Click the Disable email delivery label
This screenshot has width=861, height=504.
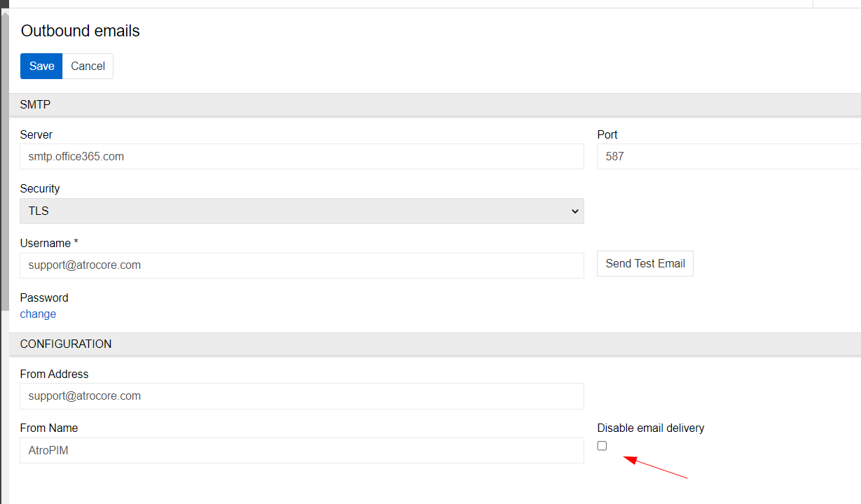click(x=650, y=428)
